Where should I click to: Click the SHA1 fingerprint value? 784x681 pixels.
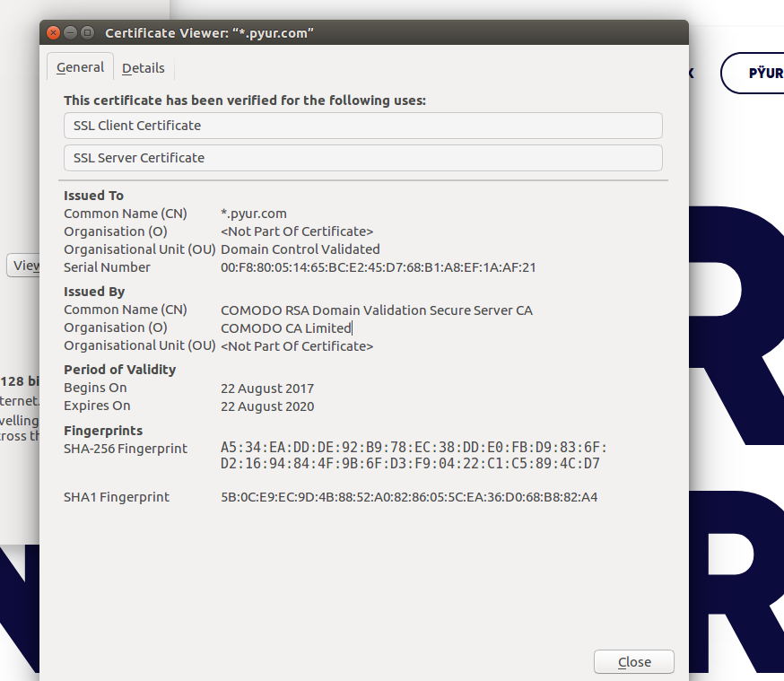(x=408, y=497)
